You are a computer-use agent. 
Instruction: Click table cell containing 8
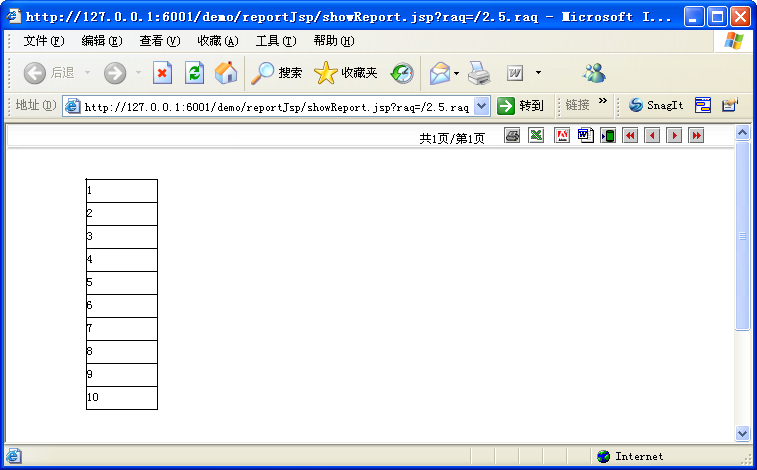122,352
